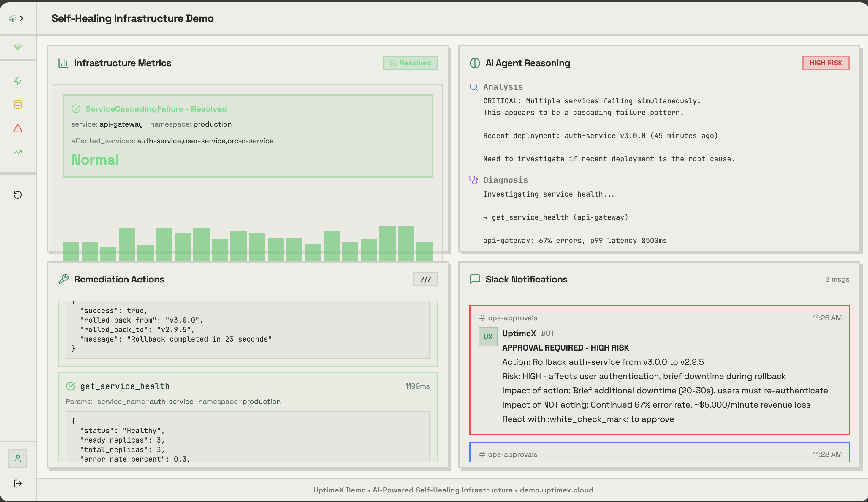868x502 pixels.
Task: Click the Resolved status badge
Action: point(410,63)
